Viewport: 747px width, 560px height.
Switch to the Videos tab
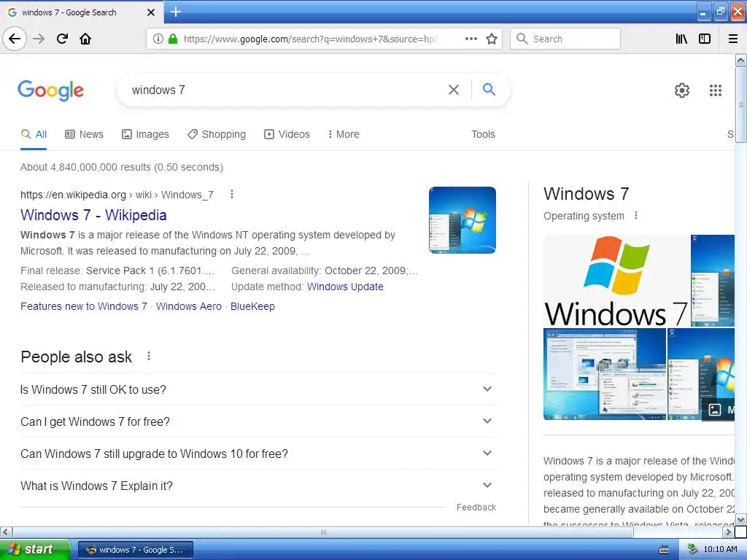coord(287,134)
